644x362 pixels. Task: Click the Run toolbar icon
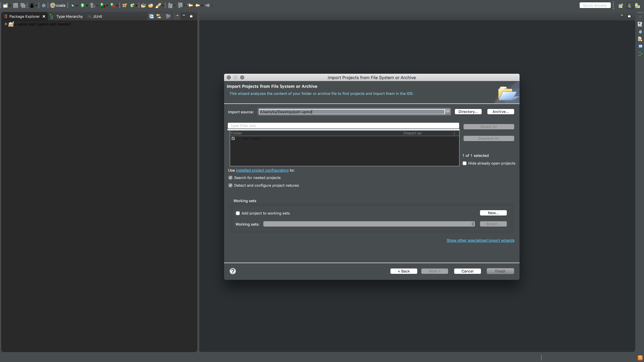[82, 5]
